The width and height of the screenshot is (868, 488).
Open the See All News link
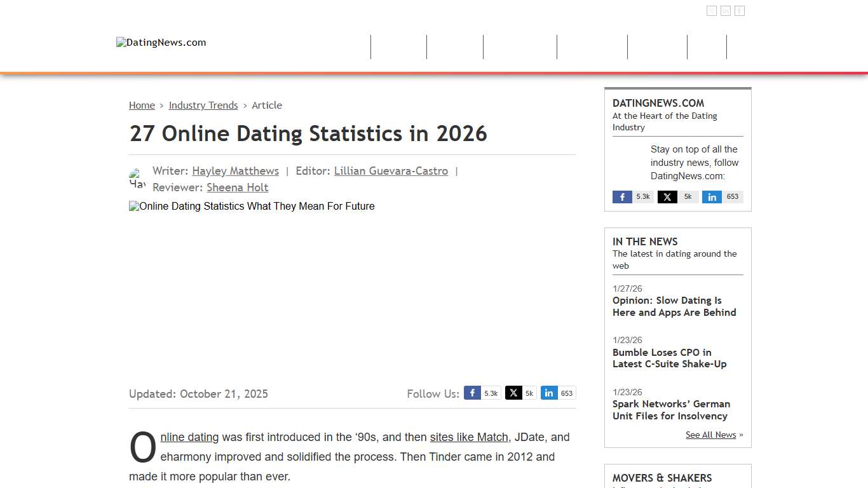710,435
